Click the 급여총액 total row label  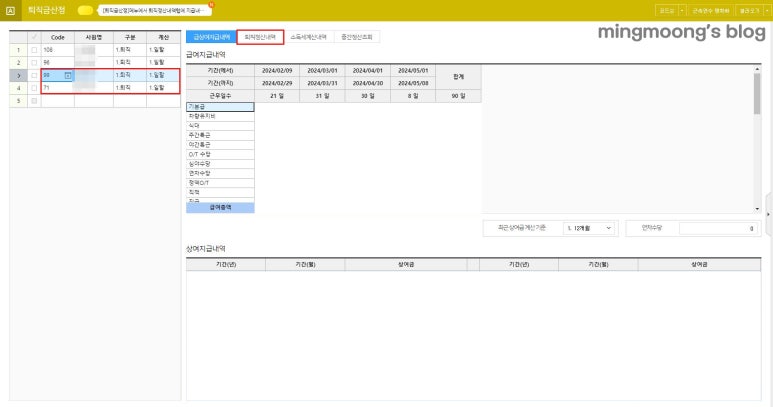220,207
